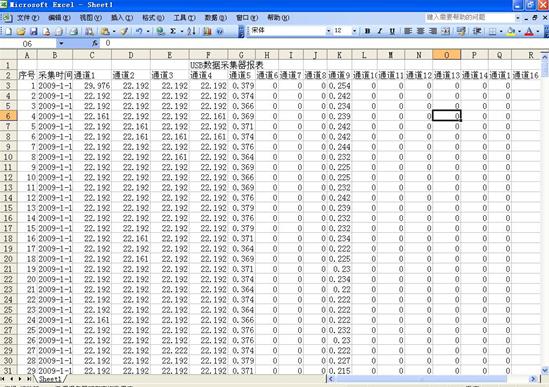Expand the font size 12 dropdown
The width and height of the screenshot is (549, 387).
354,31
